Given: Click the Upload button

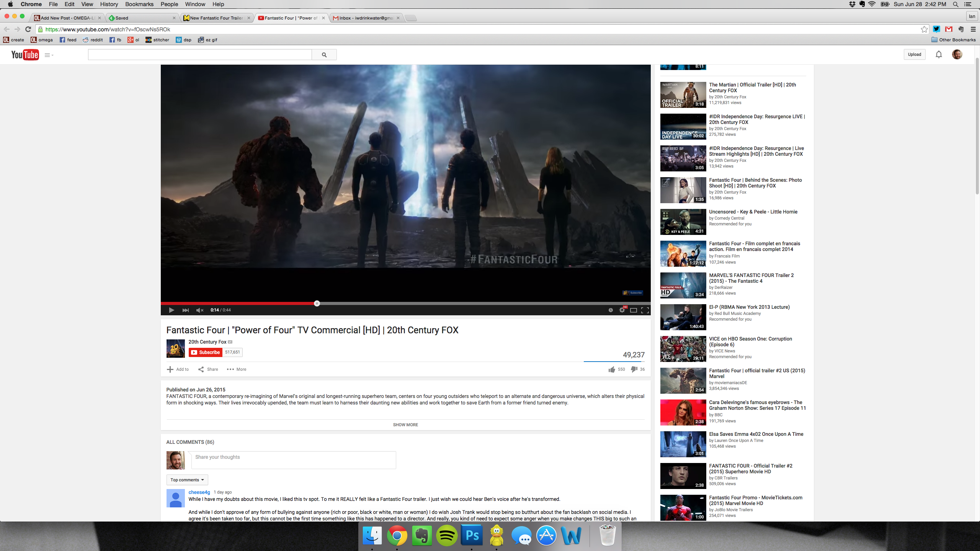Looking at the screenshot, I should click(914, 54).
